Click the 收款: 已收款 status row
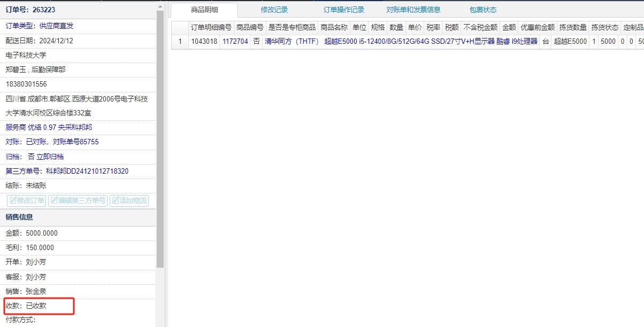644x327 pixels. coord(78,306)
